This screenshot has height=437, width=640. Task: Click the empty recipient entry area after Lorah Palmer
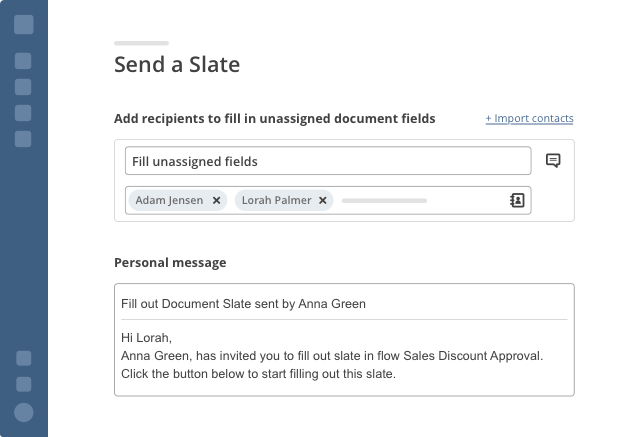click(x=420, y=200)
